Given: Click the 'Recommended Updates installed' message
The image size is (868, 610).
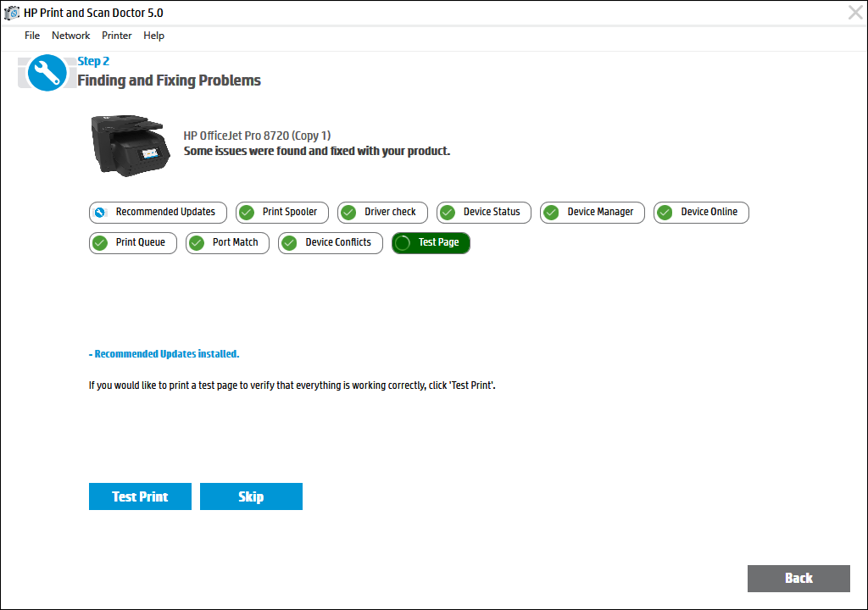Looking at the screenshot, I should tap(164, 354).
